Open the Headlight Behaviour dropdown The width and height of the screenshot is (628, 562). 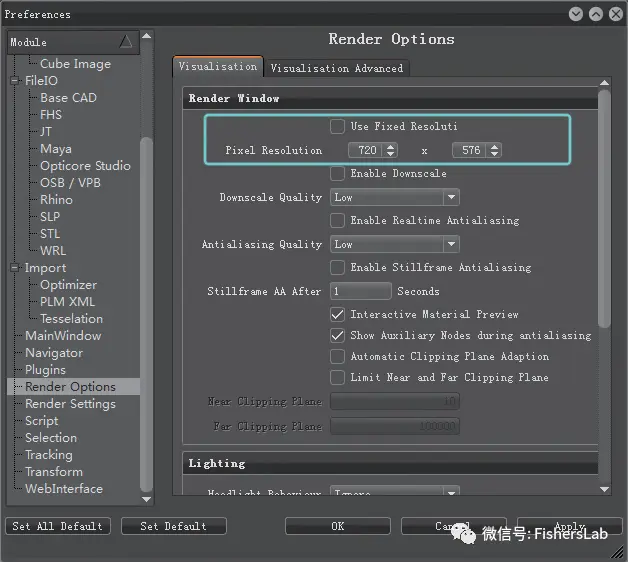coord(395,491)
